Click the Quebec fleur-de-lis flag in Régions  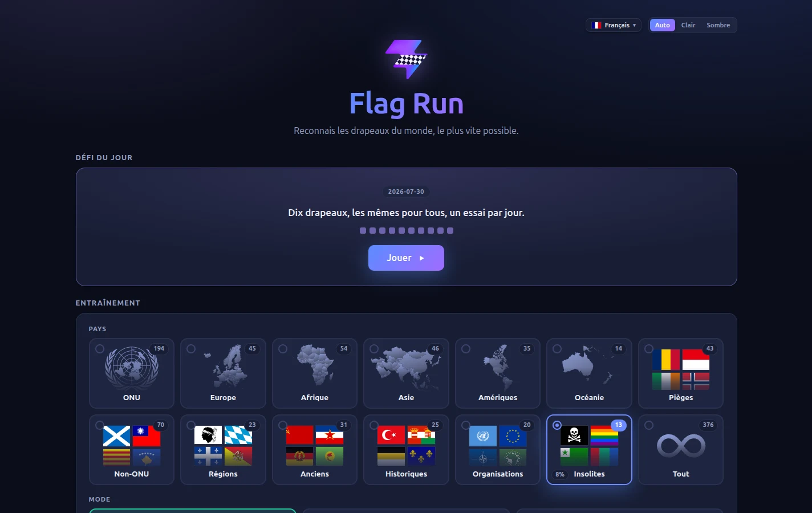[x=208, y=457]
